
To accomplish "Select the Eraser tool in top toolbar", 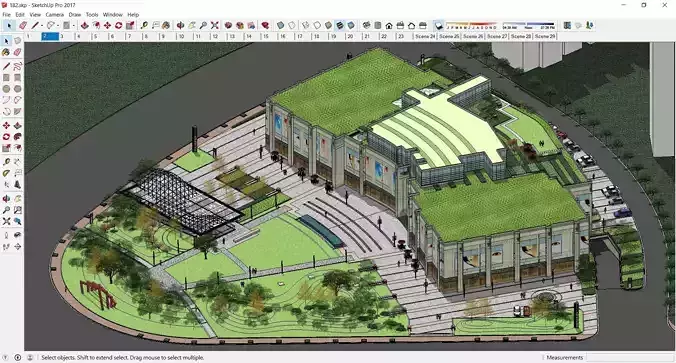I will 23,26.
